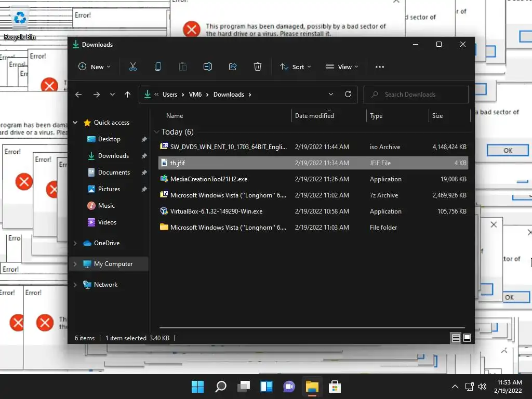Click the Paste clipboard icon
Image resolution: width=532 pixels, height=399 pixels.
pos(182,66)
